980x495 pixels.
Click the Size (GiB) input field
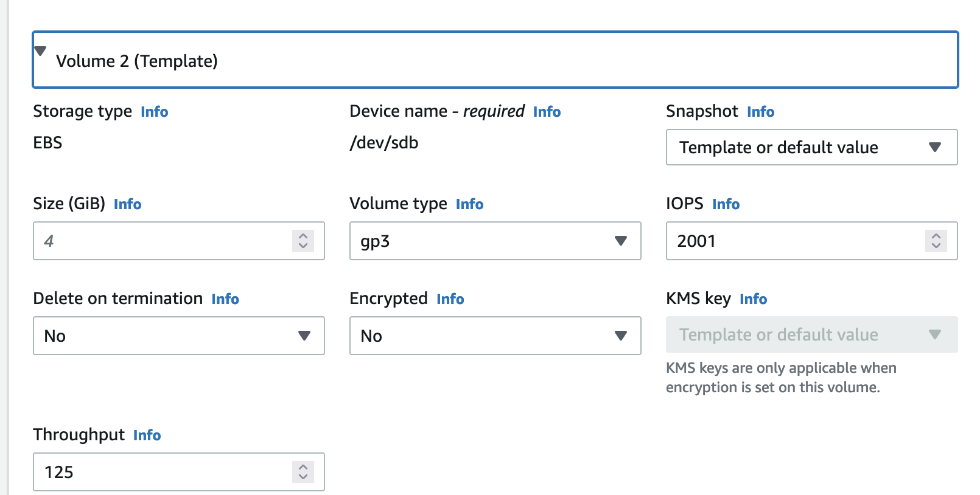click(x=161, y=241)
